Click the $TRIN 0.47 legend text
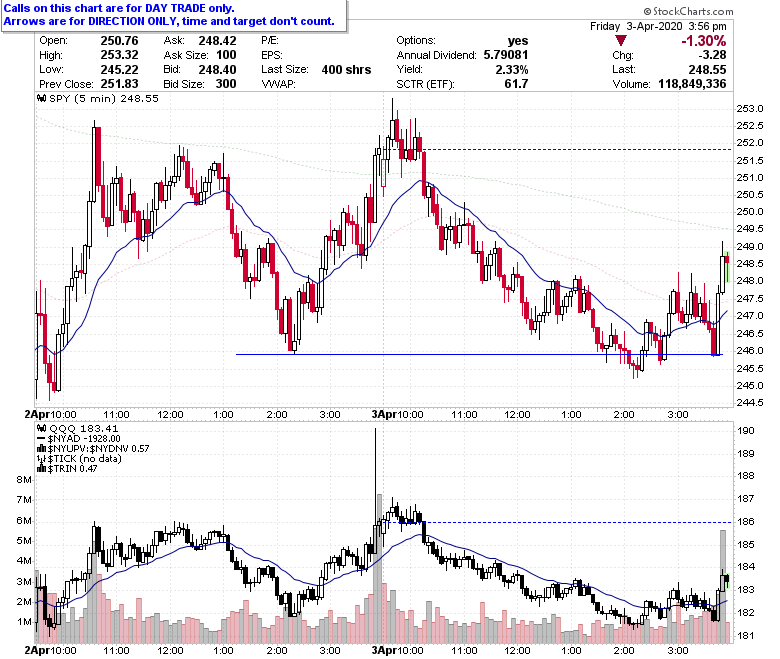 point(73,469)
